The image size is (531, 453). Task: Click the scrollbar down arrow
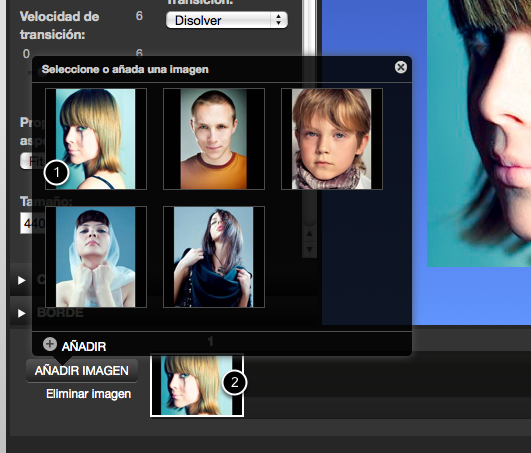click(309, 250)
